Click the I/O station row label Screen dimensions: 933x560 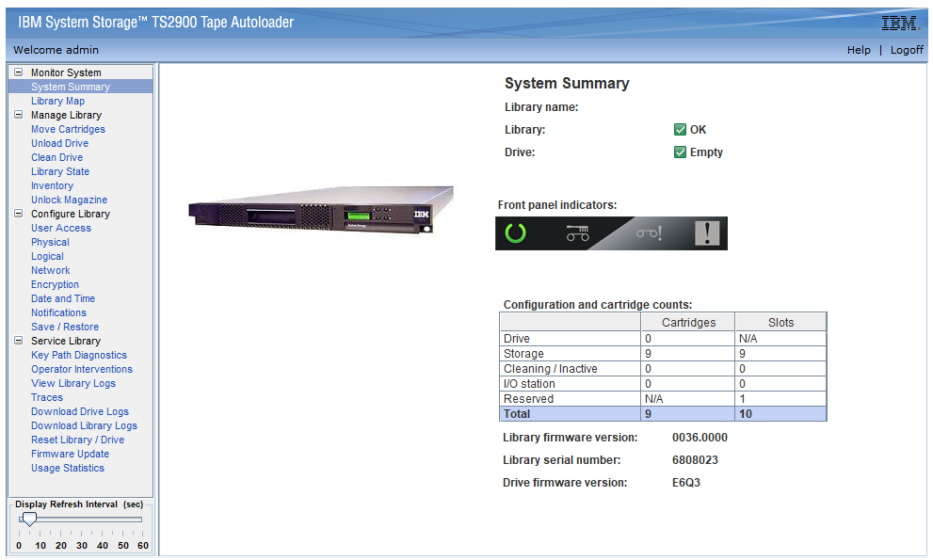tap(529, 384)
